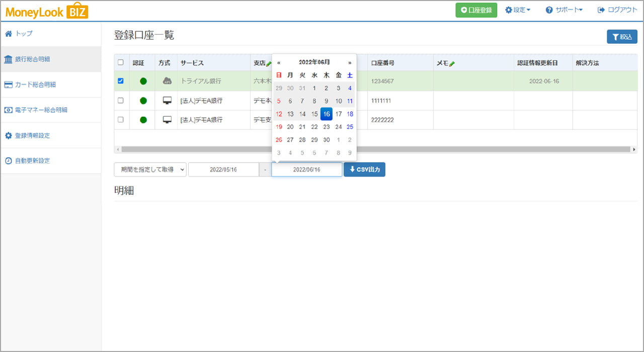The width and height of the screenshot is (644, 352).
Task: Click the start date field 2022/05/16
Action: [223, 169]
